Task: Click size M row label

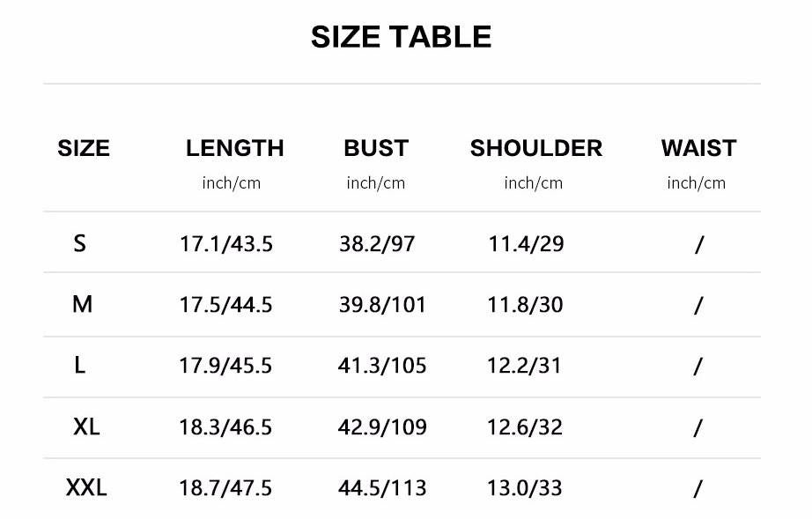Action: pos(82,304)
